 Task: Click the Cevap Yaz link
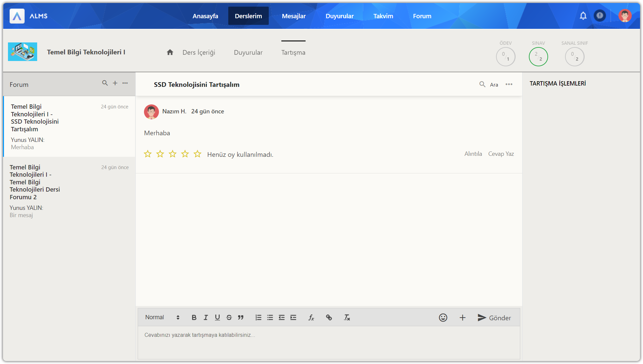point(501,154)
